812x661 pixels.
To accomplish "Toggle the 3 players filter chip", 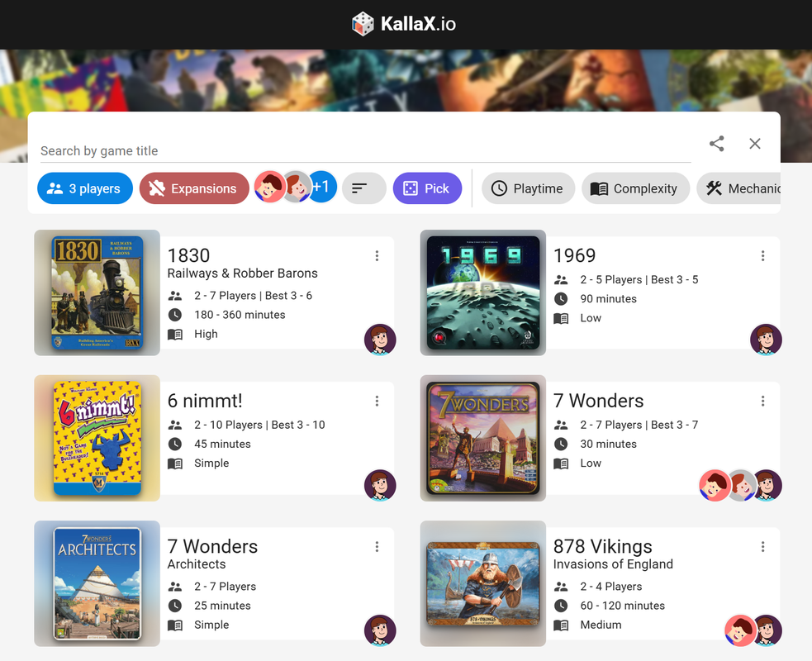I will 85,188.
